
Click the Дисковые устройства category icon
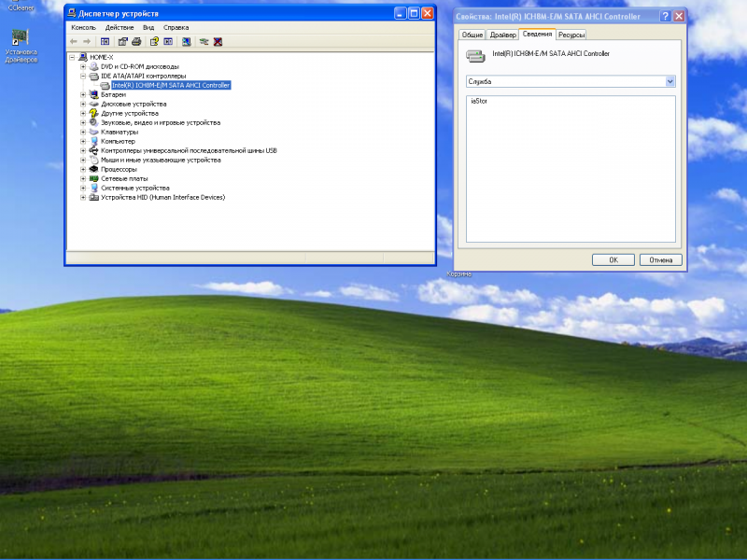click(94, 104)
